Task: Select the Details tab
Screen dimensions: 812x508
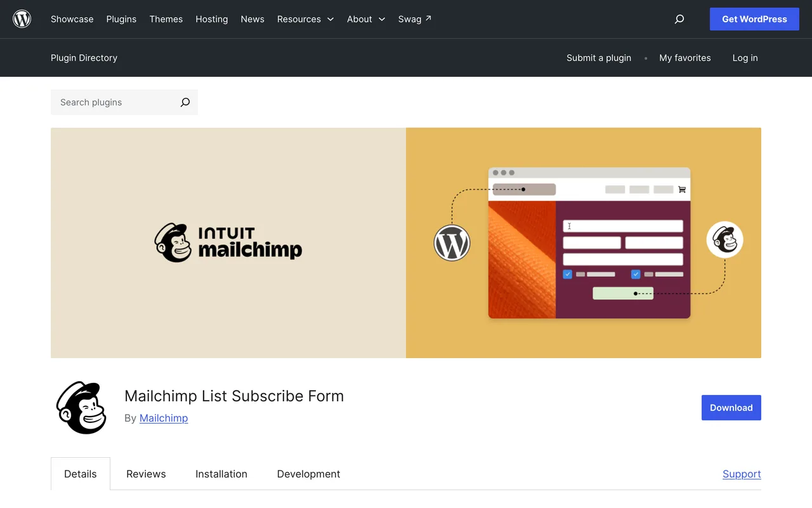Action: coord(81,474)
